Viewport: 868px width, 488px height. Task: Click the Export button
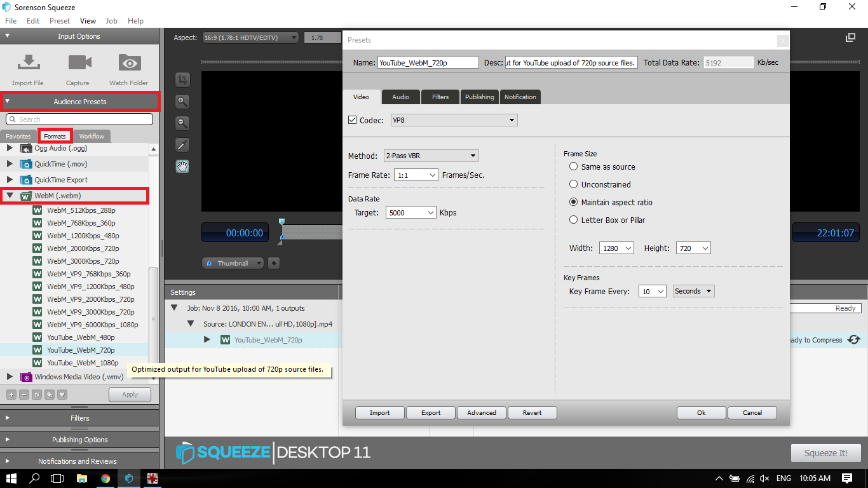point(431,412)
